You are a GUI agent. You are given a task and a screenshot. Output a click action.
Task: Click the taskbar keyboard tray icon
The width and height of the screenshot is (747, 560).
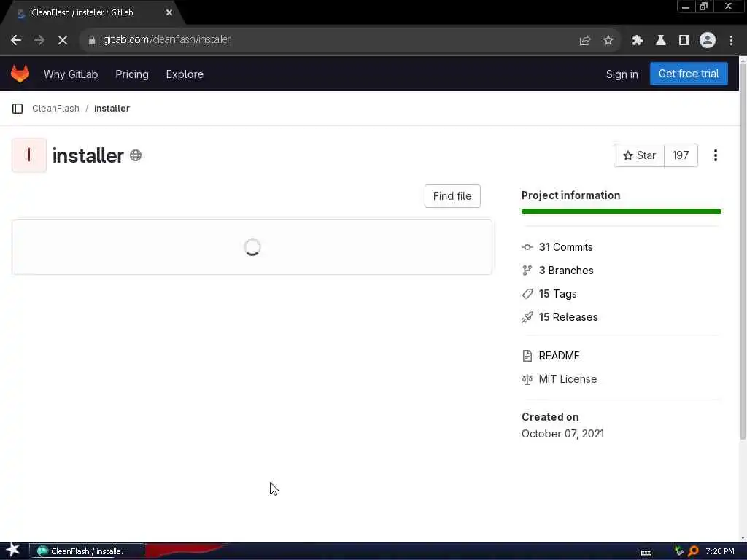point(646,552)
